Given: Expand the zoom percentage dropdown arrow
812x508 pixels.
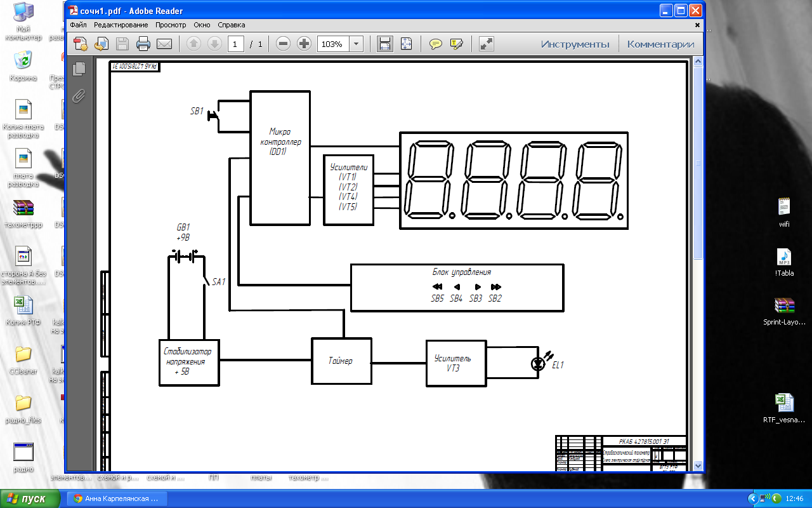Looking at the screenshot, I should pyautogui.click(x=356, y=44).
